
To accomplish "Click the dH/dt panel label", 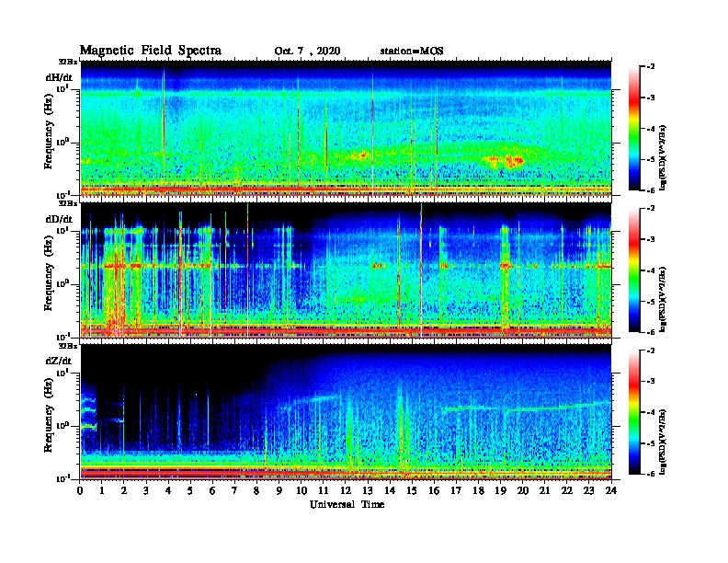I will coord(59,77).
